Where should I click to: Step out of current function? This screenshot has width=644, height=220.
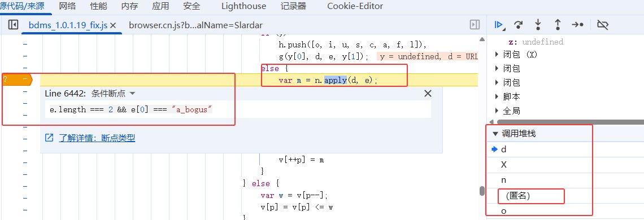coord(558,25)
